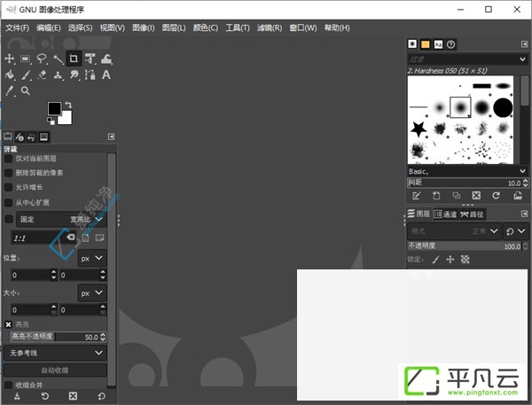The image size is (532, 405).
Task: Reset tool options to default values
Action: [x=101, y=396]
